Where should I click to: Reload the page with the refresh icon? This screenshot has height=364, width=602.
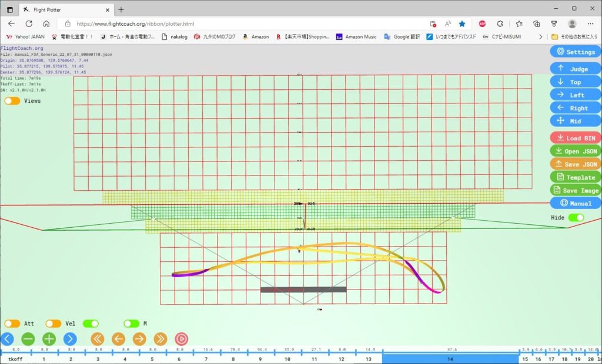click(x=29, y=24)
